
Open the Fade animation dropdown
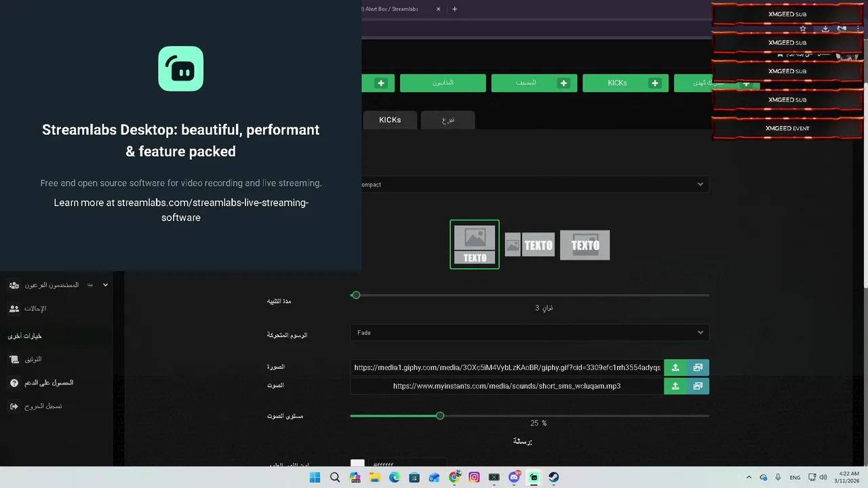tap(530, 333)
